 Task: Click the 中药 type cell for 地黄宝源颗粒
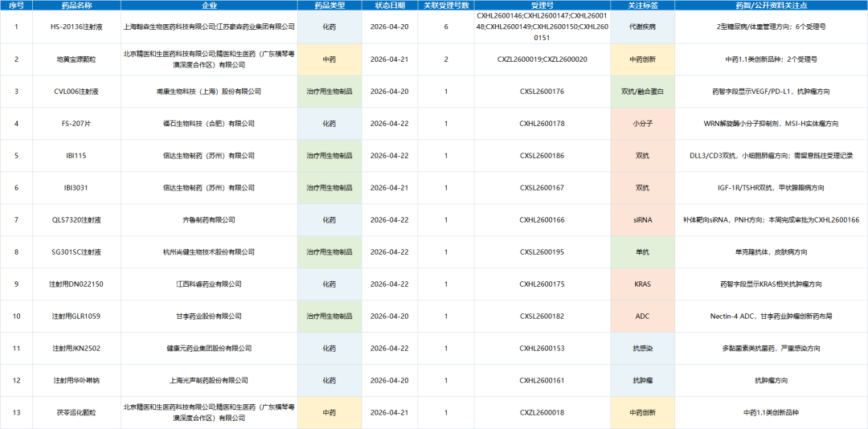pyautogui.click(x=330, y=59)
